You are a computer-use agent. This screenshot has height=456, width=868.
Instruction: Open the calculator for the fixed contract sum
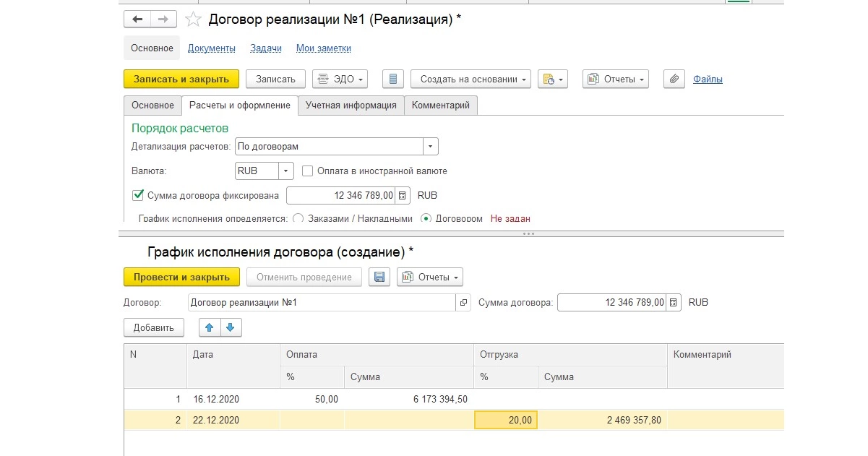(403, 195)
